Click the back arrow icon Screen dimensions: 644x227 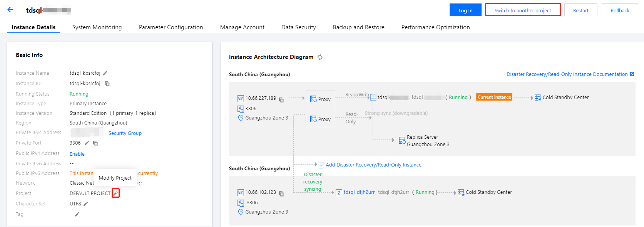click(x=10, y=10)
